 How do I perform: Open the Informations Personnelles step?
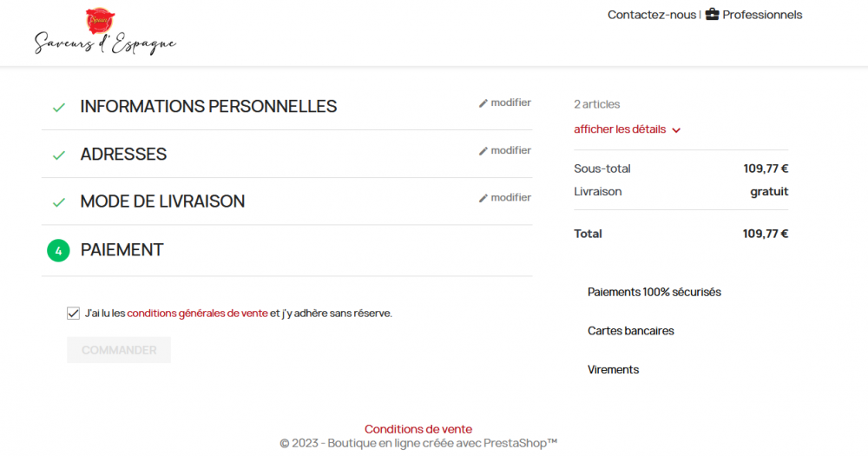(x=208, y=106)
